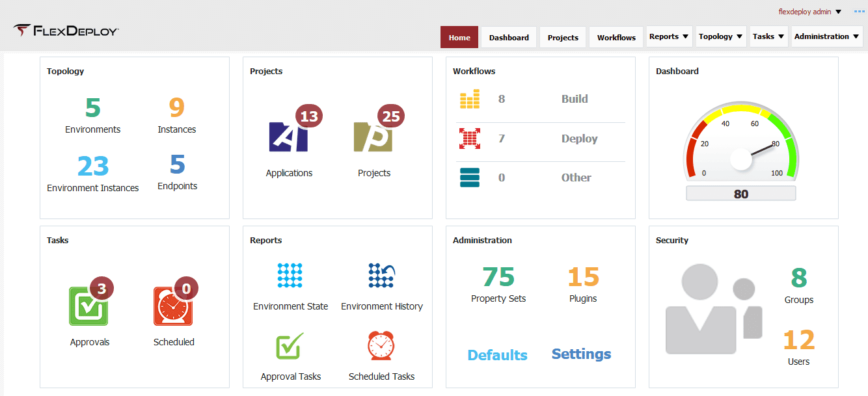Click the Deploy workflows label

(x=580, y=139)
